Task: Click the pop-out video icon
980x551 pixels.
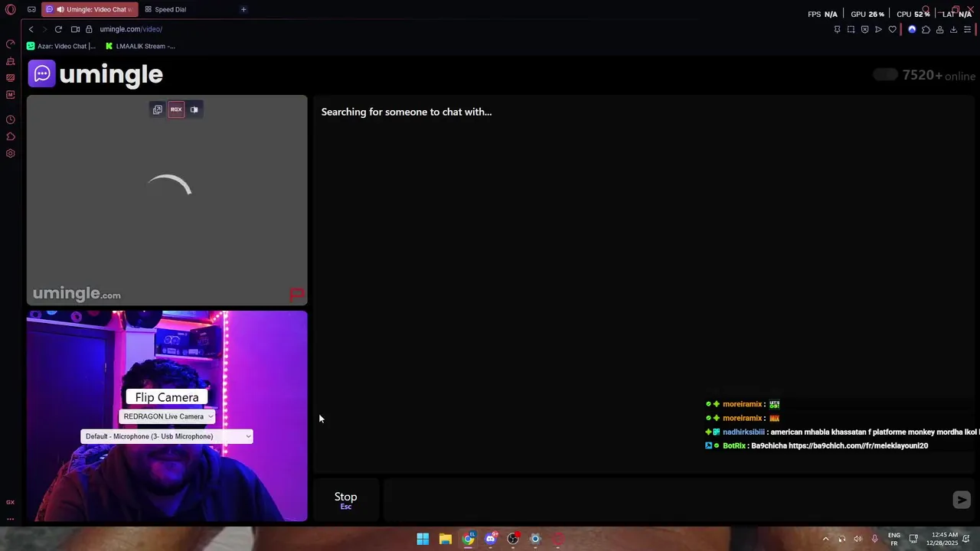Action: pos(158,109)
